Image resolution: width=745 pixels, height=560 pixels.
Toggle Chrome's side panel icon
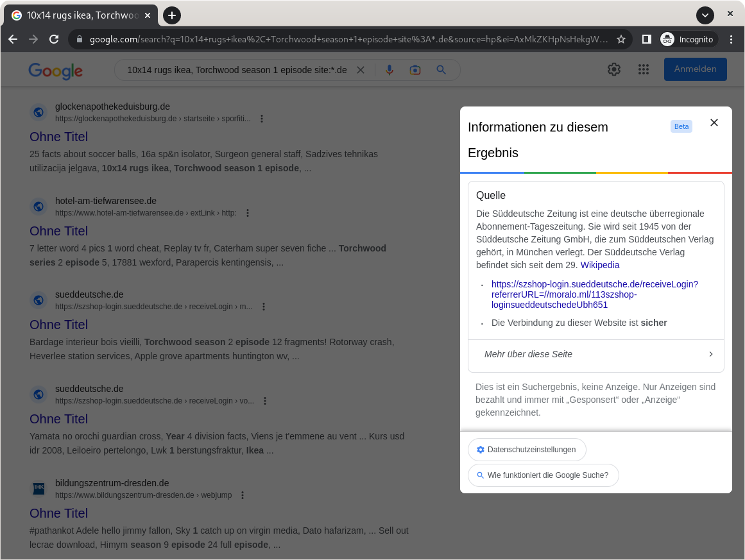coord(646,39)
